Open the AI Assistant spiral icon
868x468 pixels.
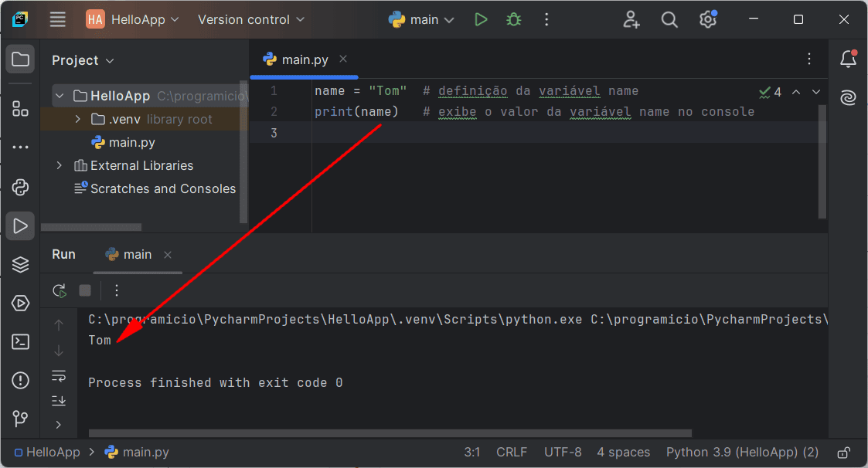(848, 98)
